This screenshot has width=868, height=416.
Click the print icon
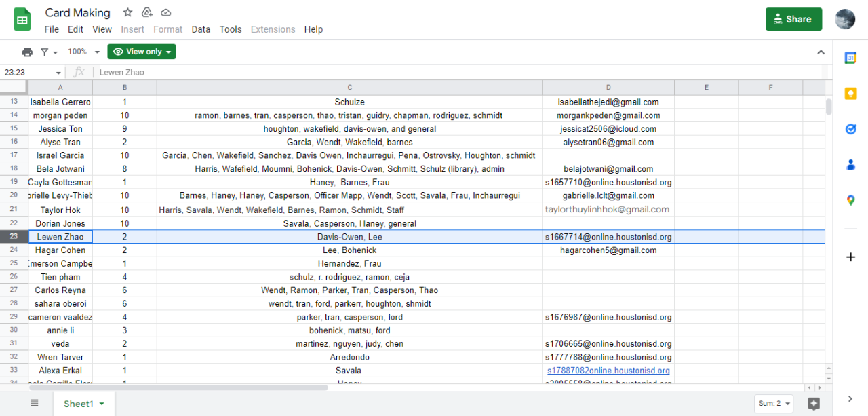coord(27,52)
